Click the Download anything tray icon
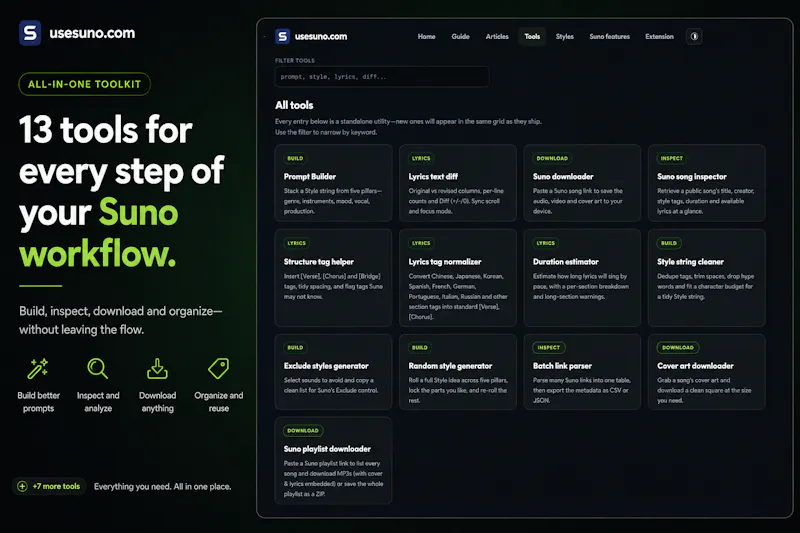 tap(157, 368)
